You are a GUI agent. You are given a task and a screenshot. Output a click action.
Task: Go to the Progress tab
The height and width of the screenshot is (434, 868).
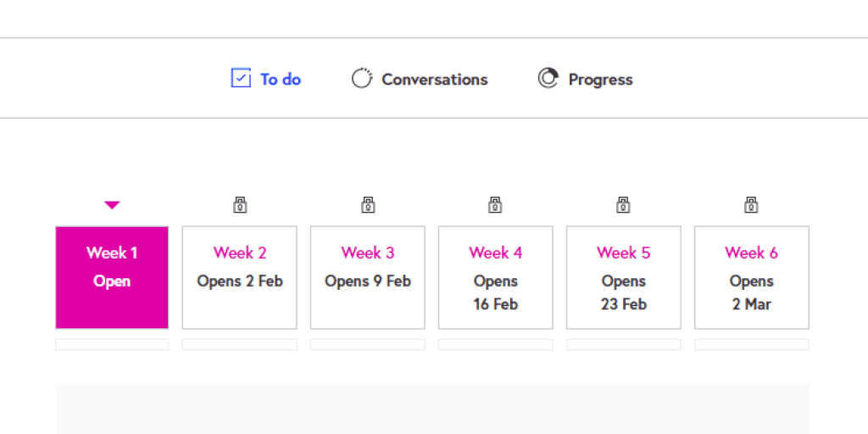click(x=600, y=80)
